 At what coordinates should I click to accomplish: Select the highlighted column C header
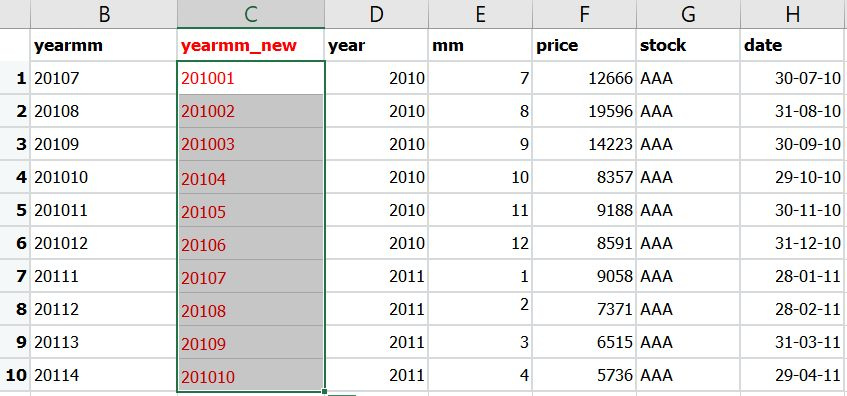click(251, 14)
